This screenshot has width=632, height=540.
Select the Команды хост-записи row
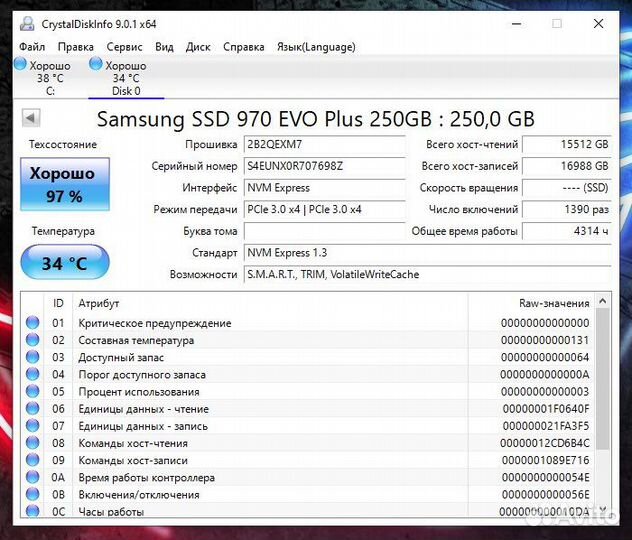(308, 460)
